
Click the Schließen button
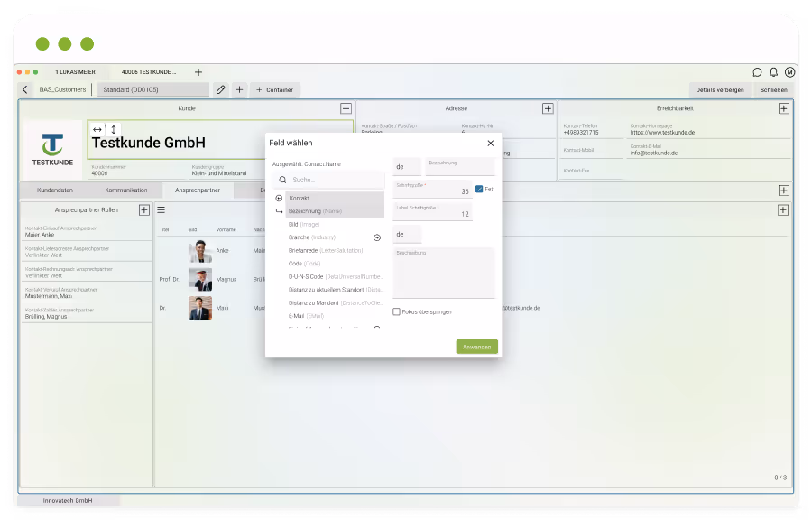pyautogui.click(x=774, y=89)
